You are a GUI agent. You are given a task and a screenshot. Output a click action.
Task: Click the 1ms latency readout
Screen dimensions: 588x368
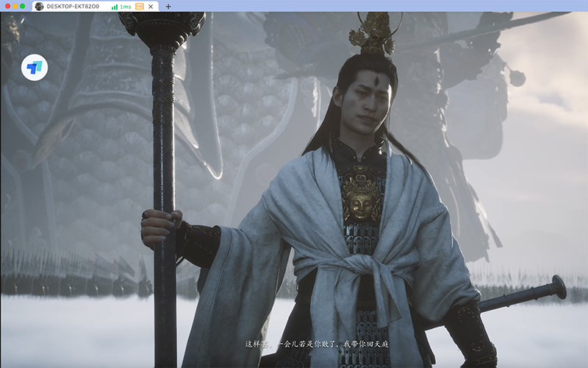click(x=125, y=7)
